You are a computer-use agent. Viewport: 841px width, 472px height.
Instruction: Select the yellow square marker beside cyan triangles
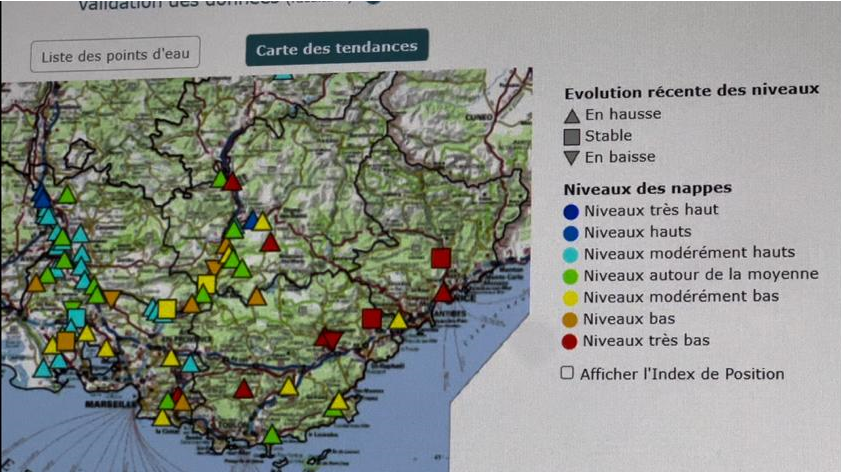tap(167, 308)
